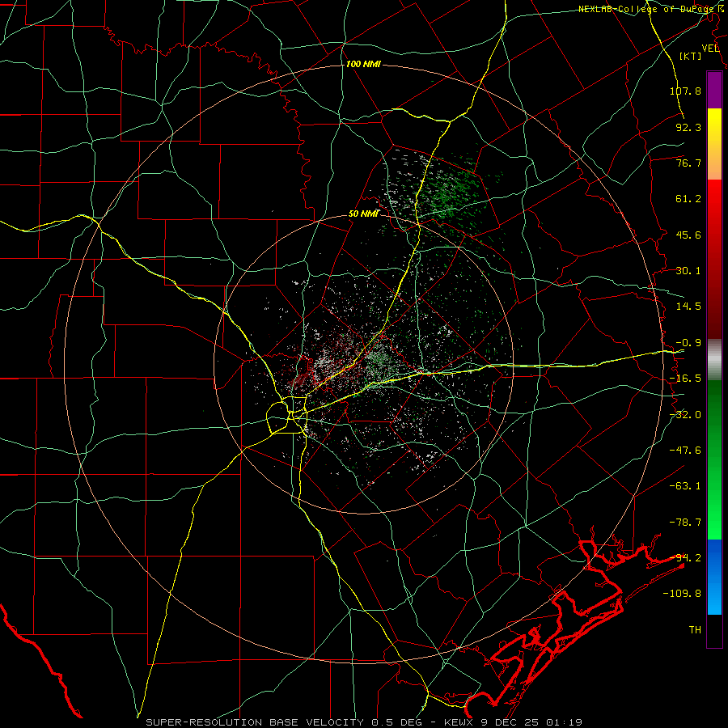Select the -109.8 scale label
The width and height of the screenshot is (728, 728).
coord(682,594)
